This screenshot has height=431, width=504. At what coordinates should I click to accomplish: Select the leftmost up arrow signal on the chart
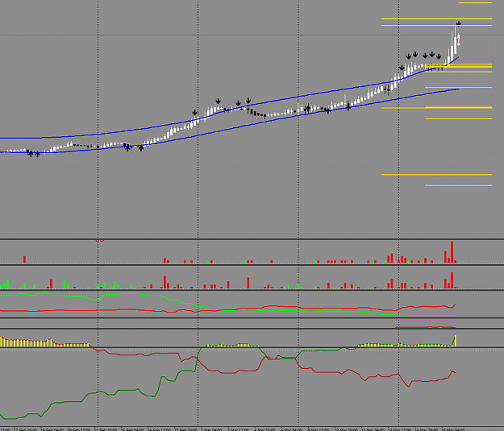[31, 154]
